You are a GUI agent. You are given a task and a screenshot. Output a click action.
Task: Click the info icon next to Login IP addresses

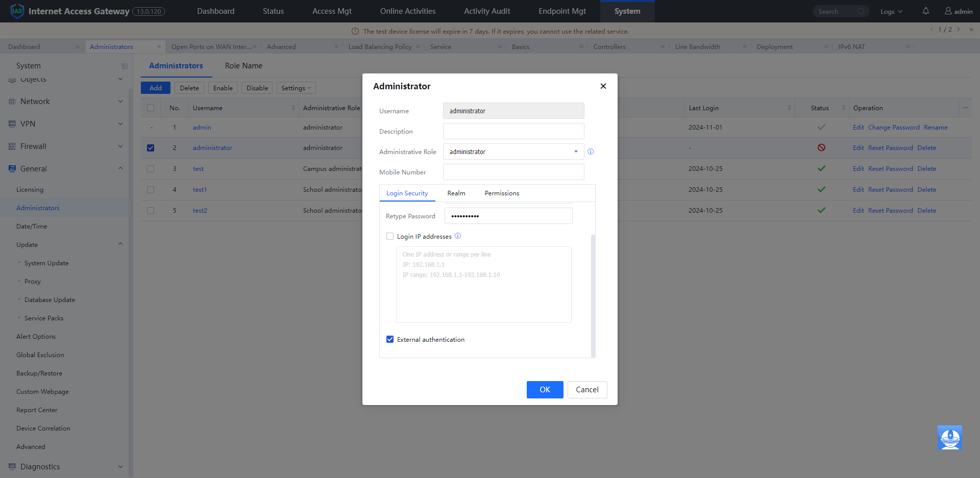pyautogui.click(x=458, y=236)
